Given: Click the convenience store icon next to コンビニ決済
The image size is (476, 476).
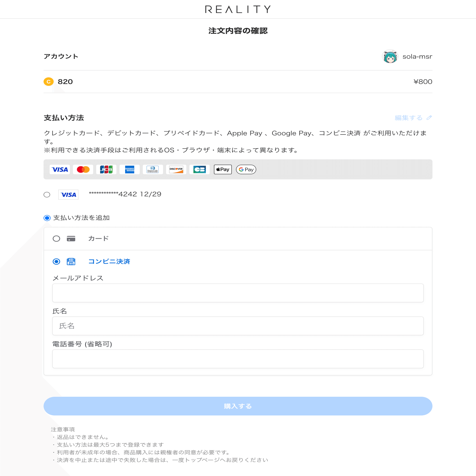Looking at the screenshot, I should 71,261.
